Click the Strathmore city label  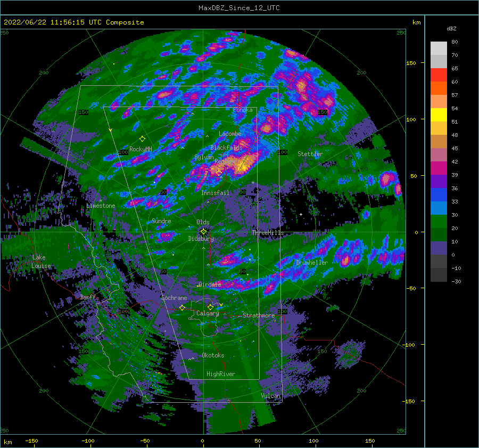(259, 315)
